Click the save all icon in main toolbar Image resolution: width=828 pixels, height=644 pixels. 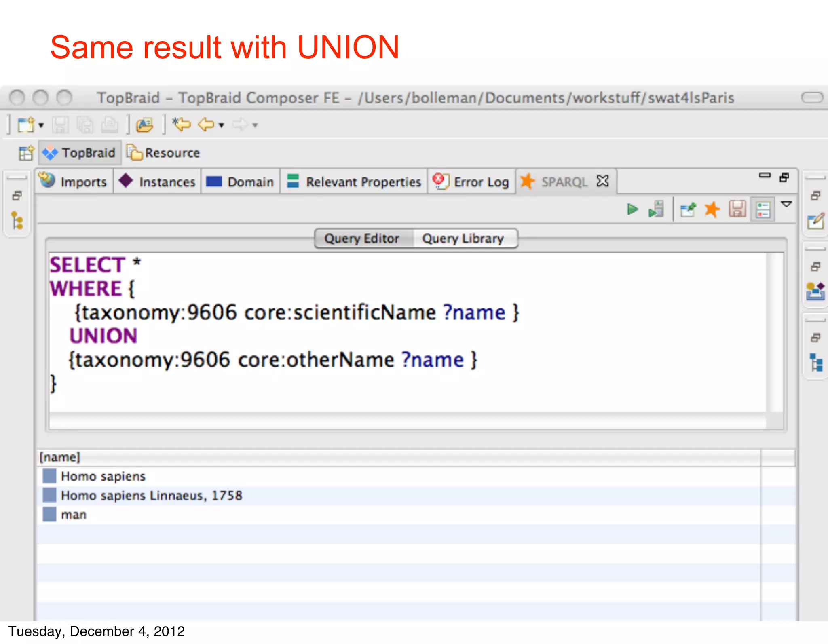(85, 125)
